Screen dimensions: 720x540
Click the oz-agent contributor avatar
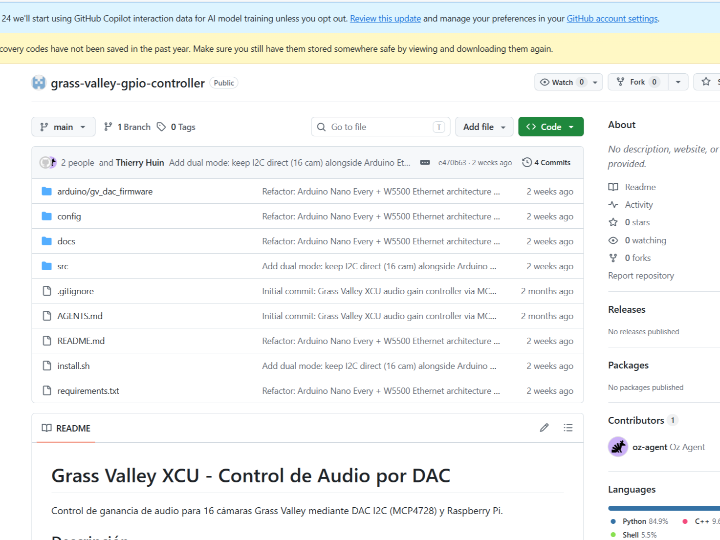point(618,447)
